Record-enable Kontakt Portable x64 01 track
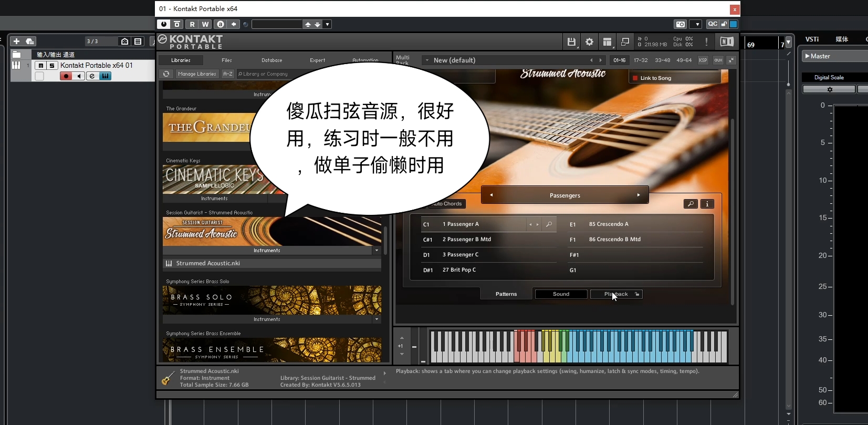This screenshot has width=868, height=425. point(66,76)
